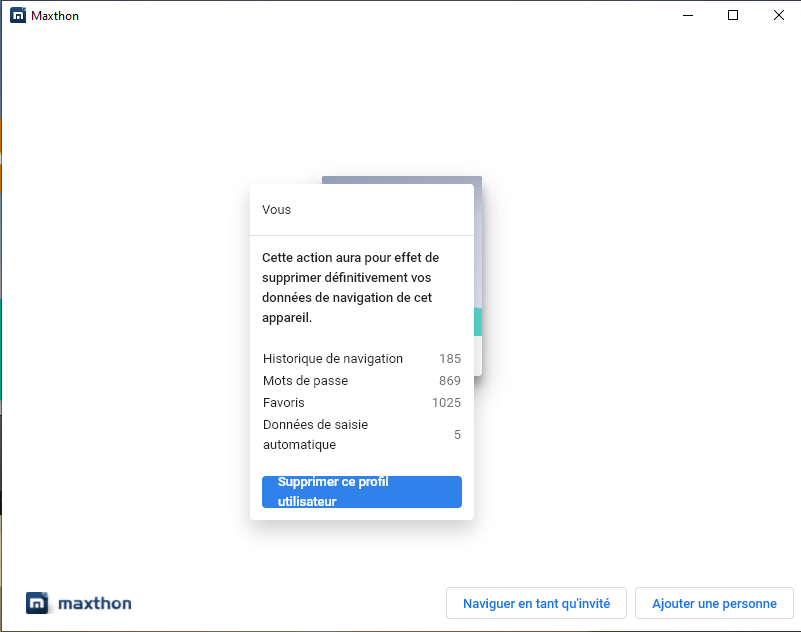Click the deletion warning message text
Image resolution: width=801 pixels, height=632 pixels.
coord(350,288)
